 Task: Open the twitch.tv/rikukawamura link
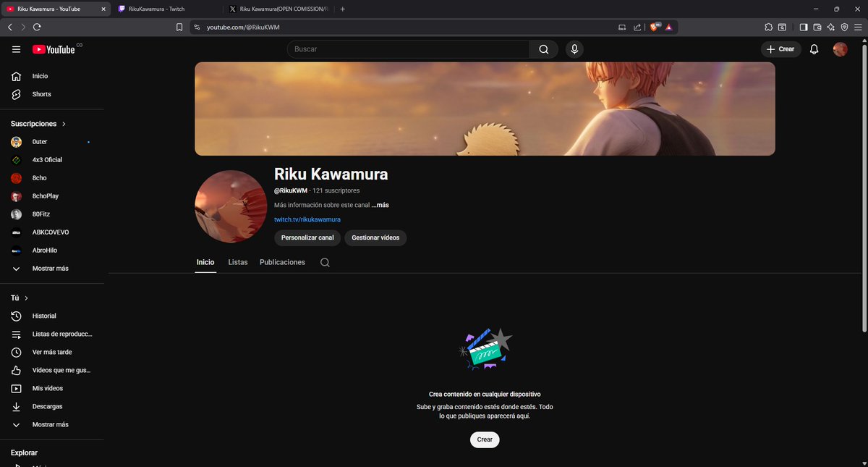pos(307,219)
